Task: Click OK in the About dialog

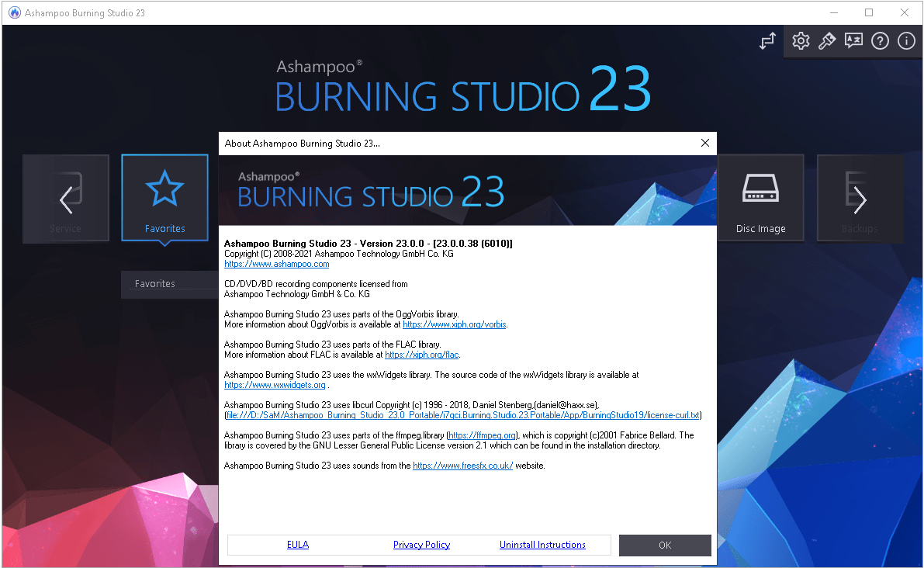Action: (665, 545)
